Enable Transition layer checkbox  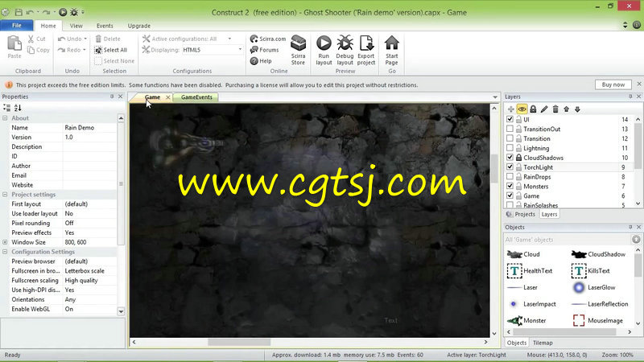point(510,138)
